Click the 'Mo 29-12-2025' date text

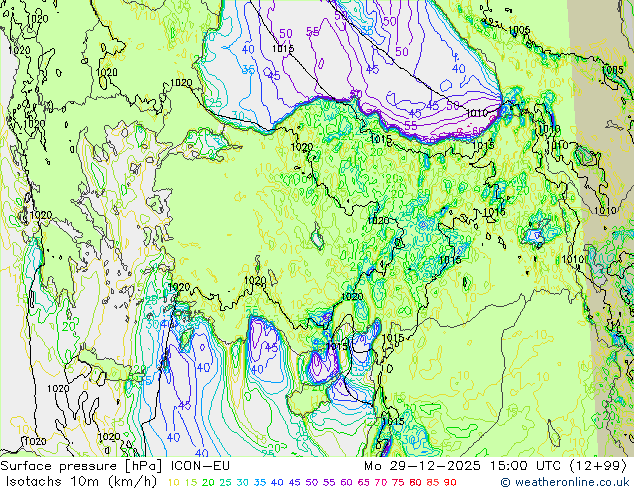(423, 466)
